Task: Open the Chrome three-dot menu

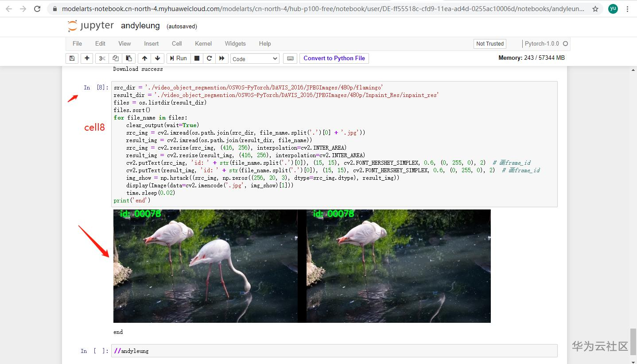Action: [628, 9]
